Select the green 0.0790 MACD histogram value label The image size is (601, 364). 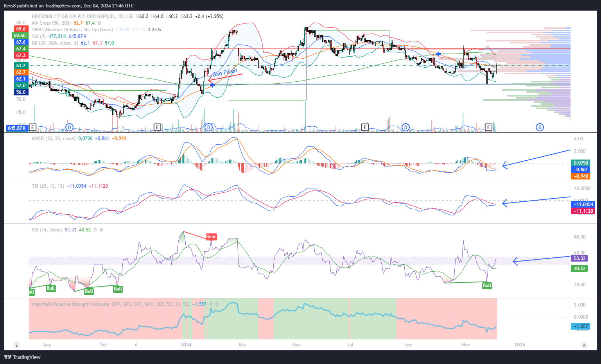coord(581,163)
